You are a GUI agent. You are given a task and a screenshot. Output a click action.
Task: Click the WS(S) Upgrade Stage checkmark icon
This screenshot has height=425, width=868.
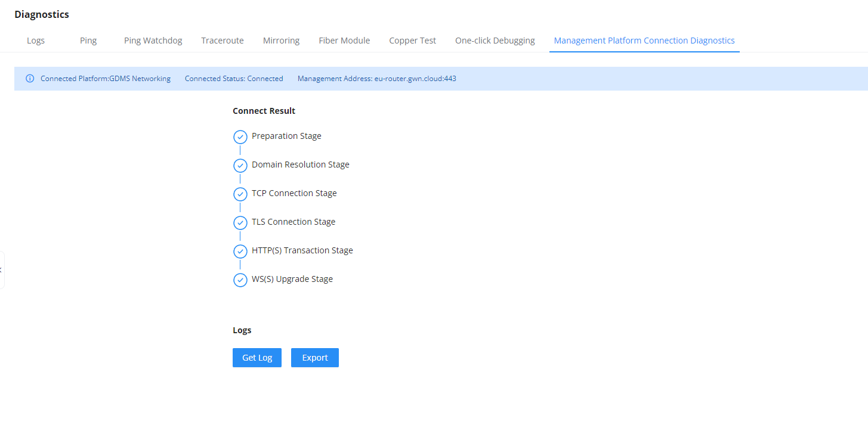click(x=240, y=280)
